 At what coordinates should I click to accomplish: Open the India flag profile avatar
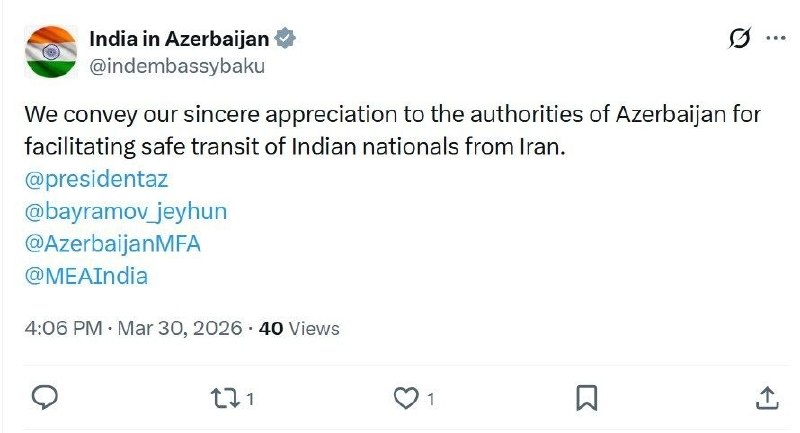pyautogui.click(x=51, y=52)
